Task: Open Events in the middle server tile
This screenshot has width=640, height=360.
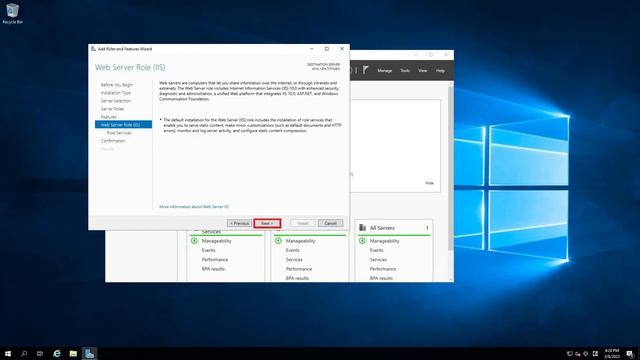Action: point(292,250)
